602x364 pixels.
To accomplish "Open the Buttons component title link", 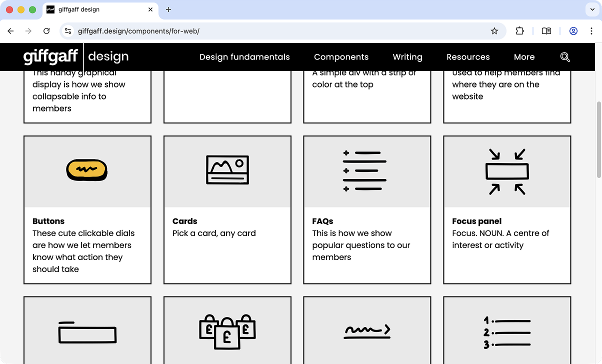I will (48, 221).
